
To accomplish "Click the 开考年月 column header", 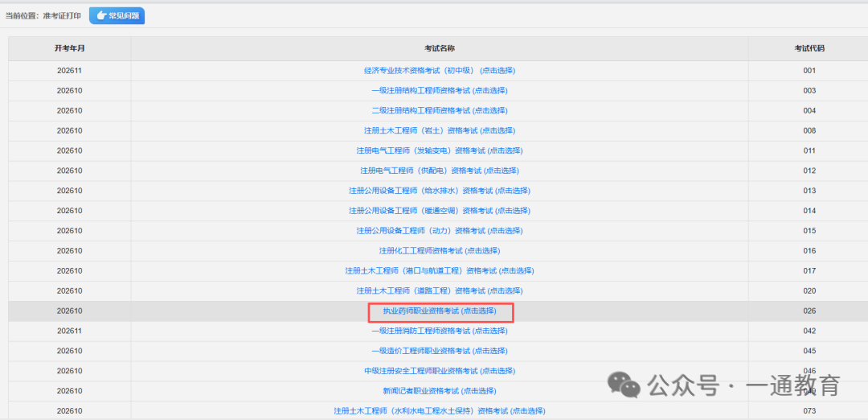I will (x=70, y=48).
